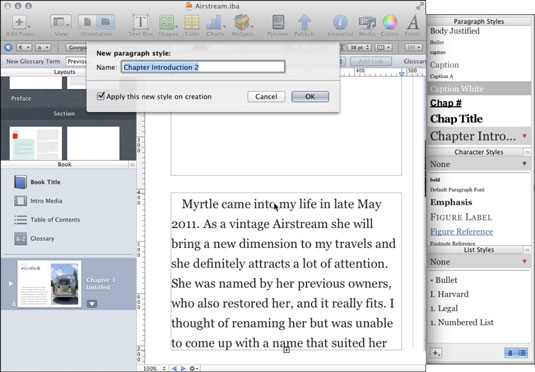Apply Figure Label character style
535x372 pixels.
461,217
